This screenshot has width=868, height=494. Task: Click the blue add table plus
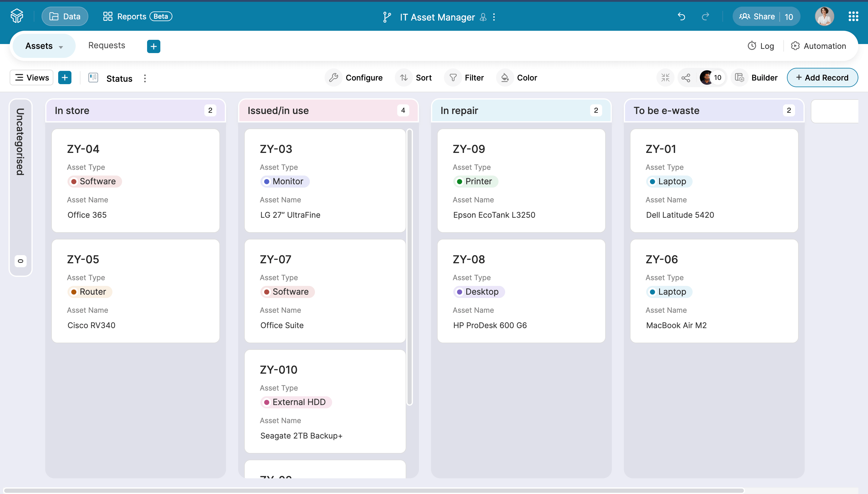(x=154, y=46)
